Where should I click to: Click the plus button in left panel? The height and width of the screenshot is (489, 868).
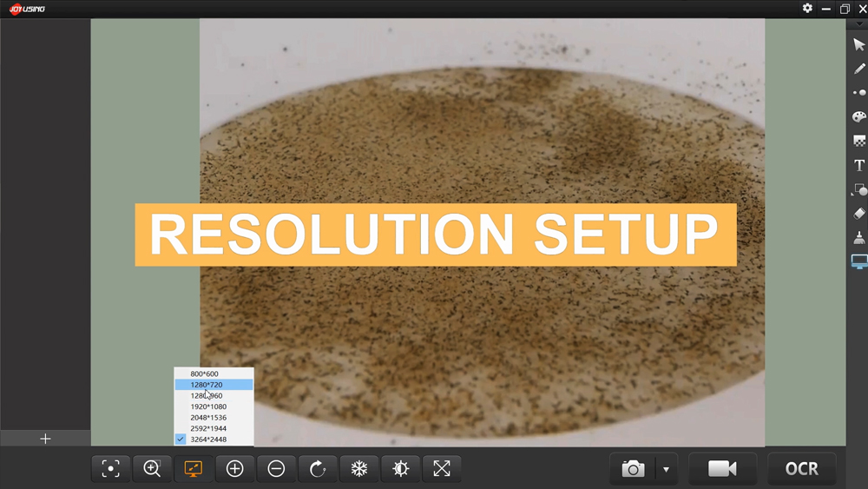coord(45,439)
